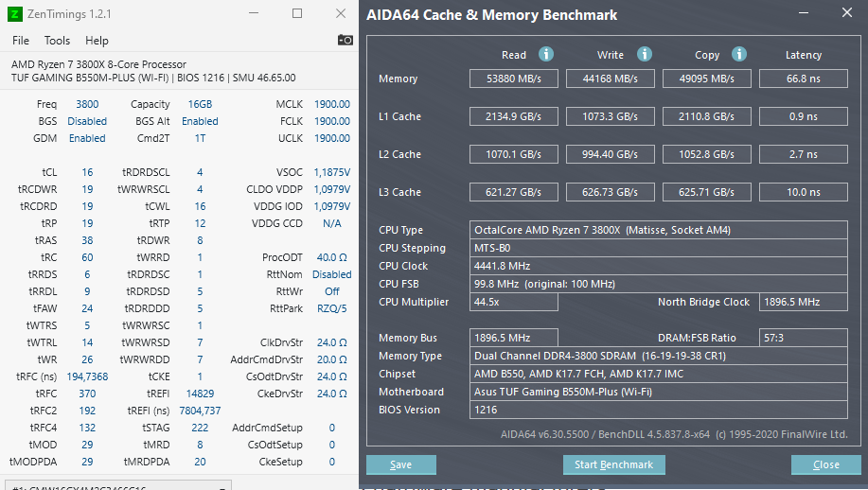Click the tREFI value 14829
The height and width of the screenshot is (490, 868).
(x=200, y=394)
